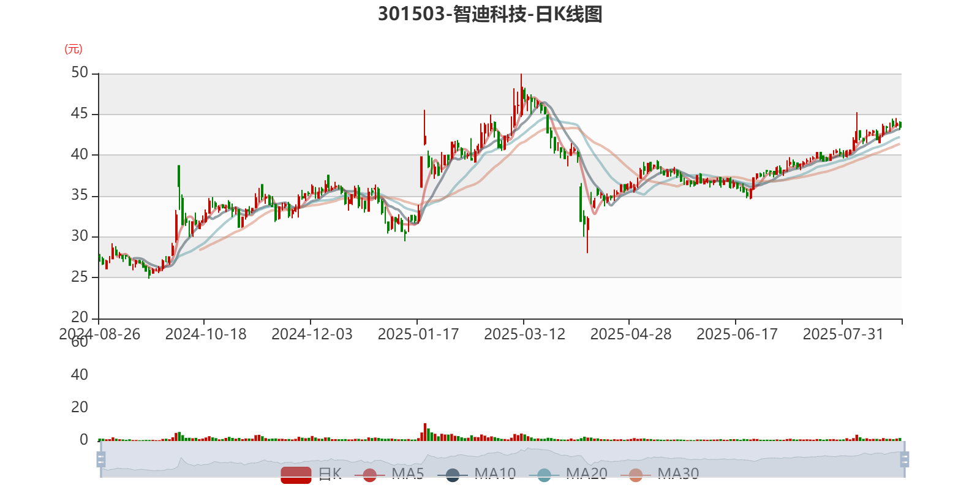The width and height of the screenshot is (980, 490).
Task: Click the x-axis date label 2025-03-12
Action: pyautogui.click(x=524, y=334)
